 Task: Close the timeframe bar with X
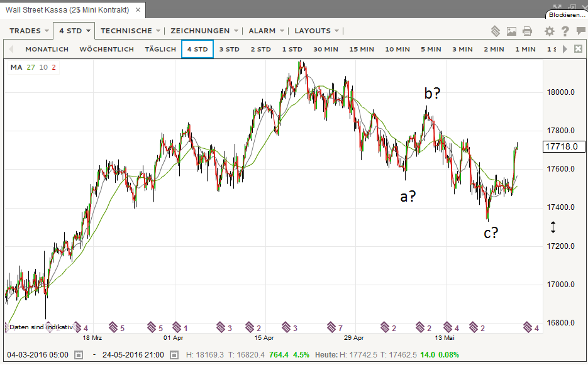(578, 49)
